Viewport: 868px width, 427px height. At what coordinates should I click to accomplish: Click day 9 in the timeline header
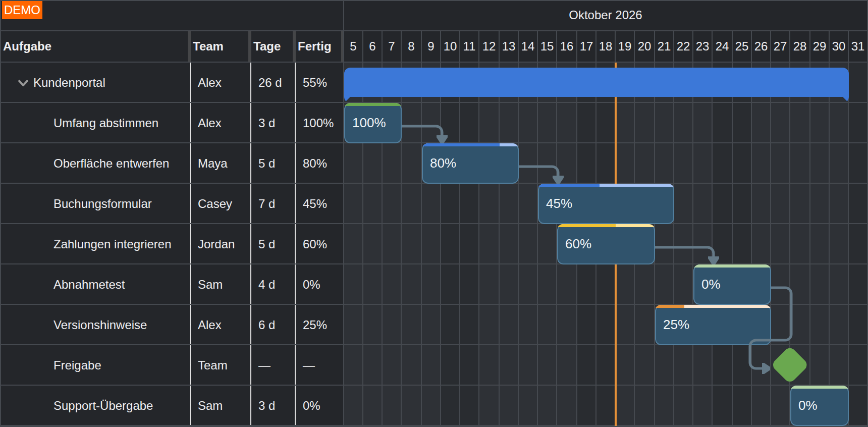[x=431, y=46]
